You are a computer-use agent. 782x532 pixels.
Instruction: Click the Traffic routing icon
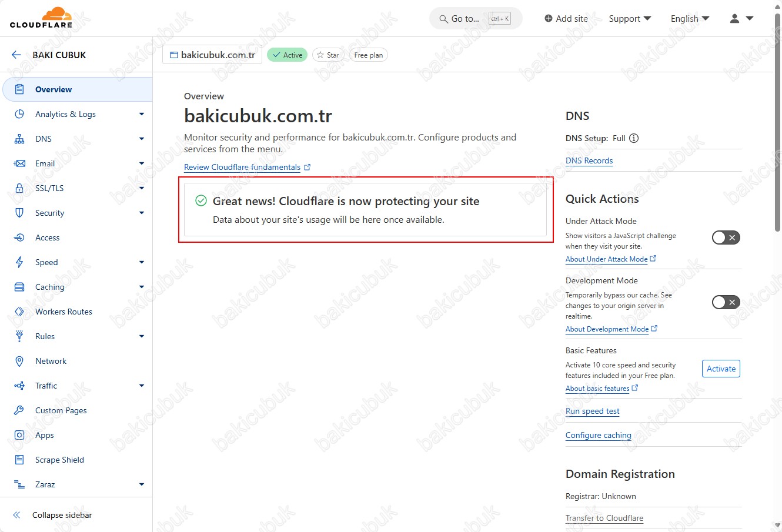19,386
